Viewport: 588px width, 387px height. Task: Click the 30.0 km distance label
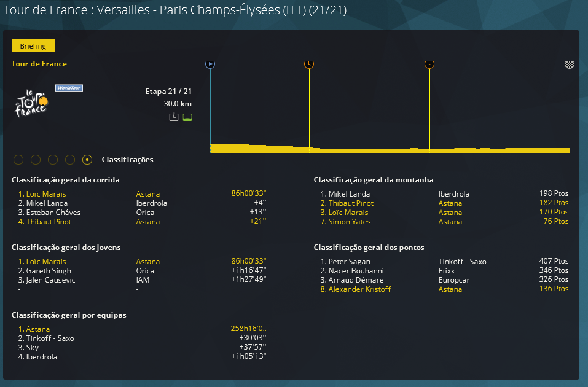pyautogui.click(x=178, y=104)
